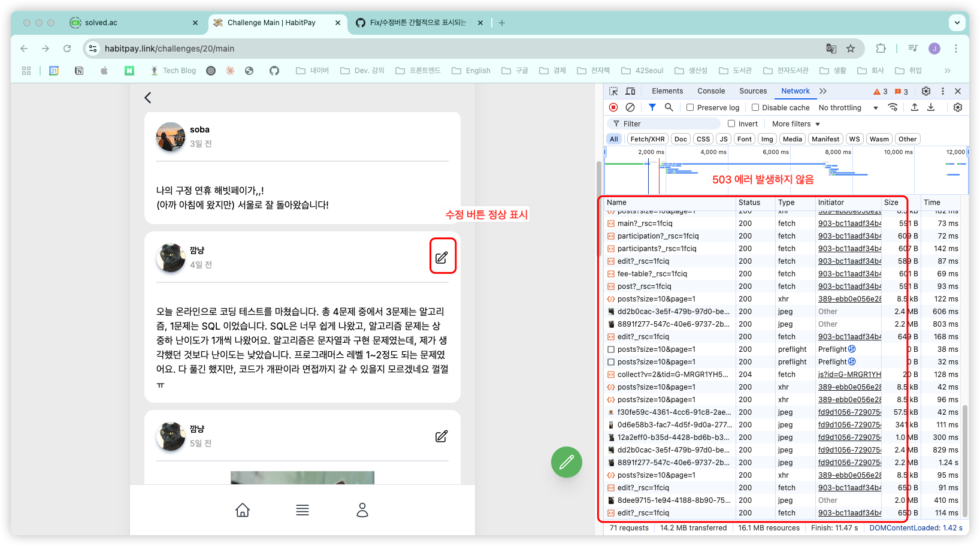
Task: Expand the More filters dropdown
Action: coord(796,124)
